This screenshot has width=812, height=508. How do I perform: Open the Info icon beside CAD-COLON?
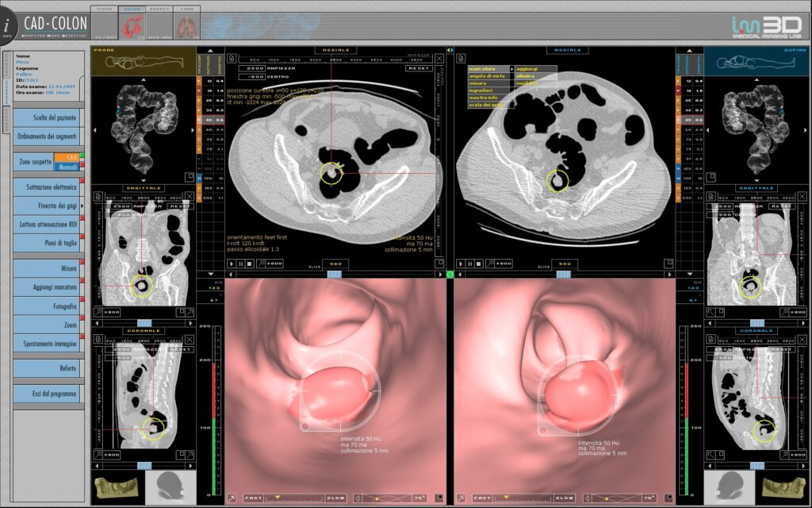tap(7, 24)
